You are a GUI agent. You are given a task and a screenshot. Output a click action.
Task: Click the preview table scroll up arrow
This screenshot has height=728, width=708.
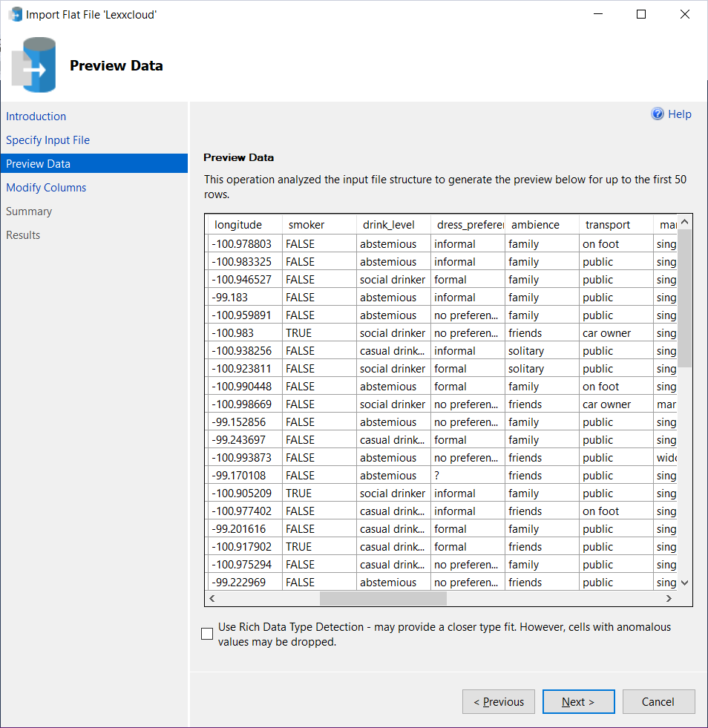[684, 222]
